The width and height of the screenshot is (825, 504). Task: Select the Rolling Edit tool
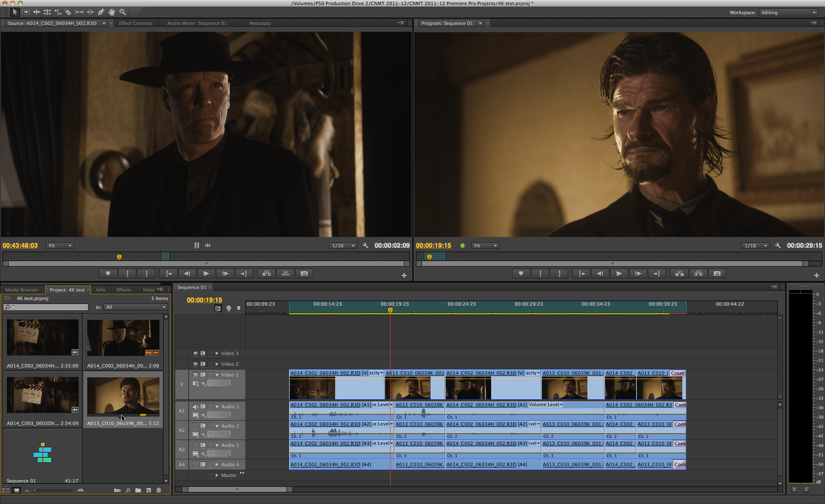(x=47, y=12)
